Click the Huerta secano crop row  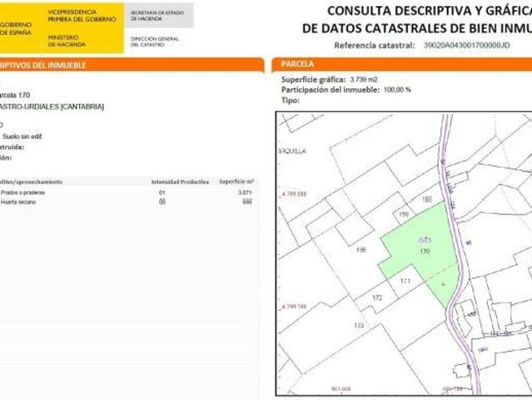20,202
